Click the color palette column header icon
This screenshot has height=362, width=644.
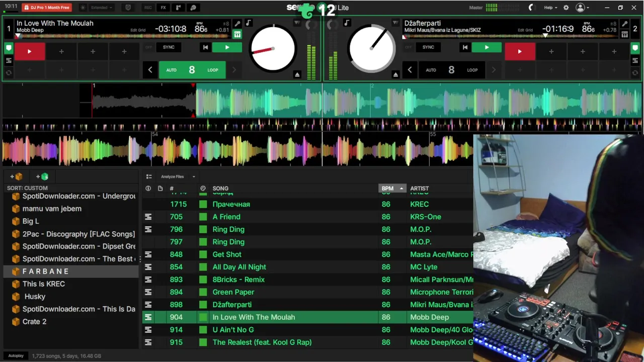(x=203, y=189)
